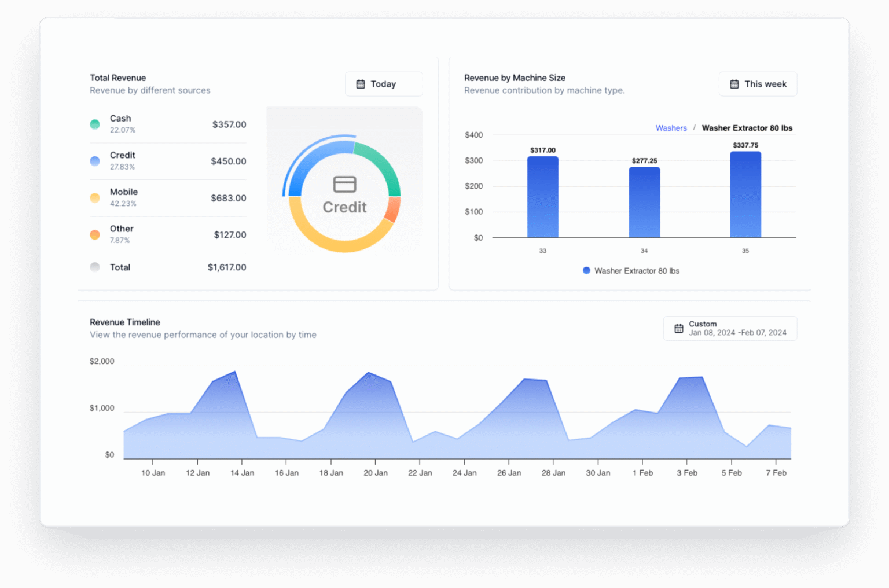889x588 pixels.
Task: Open the Custom Jan 08 - Feb 07 range picker
Action: [730, 328]
